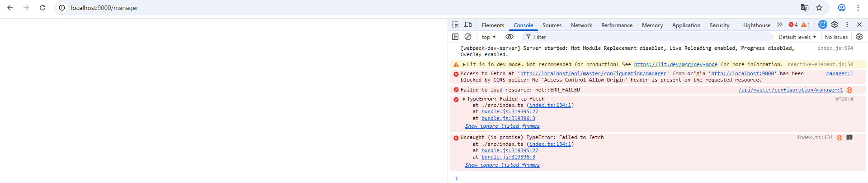The height and width of the screenshot is (183, 868).
Task: Open the lit.dev/msg/dev-mode link
Action: click(675, 65)
